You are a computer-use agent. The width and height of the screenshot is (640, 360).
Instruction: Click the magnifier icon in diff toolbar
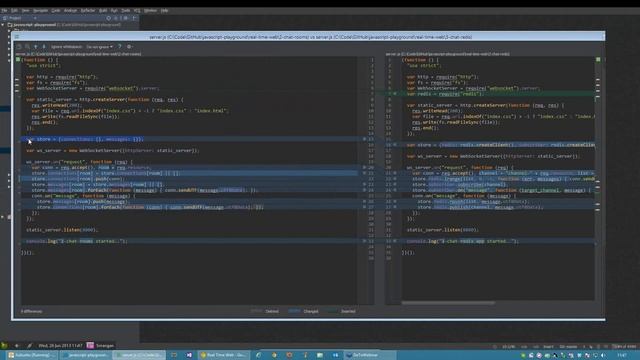click(x=27, y=47)
